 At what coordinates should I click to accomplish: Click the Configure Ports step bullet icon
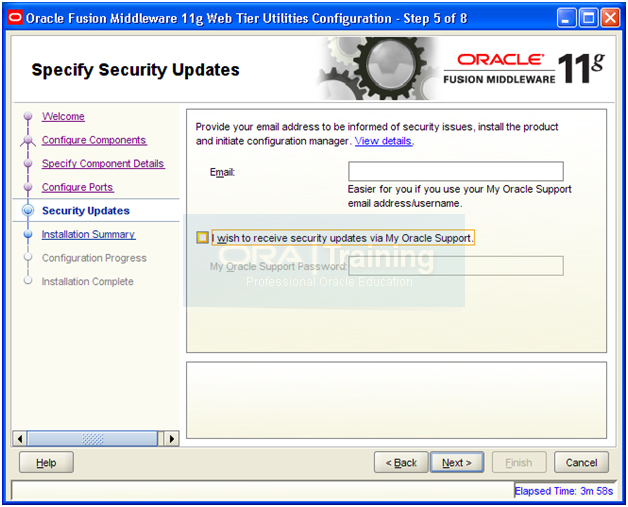tap(28, 187)
